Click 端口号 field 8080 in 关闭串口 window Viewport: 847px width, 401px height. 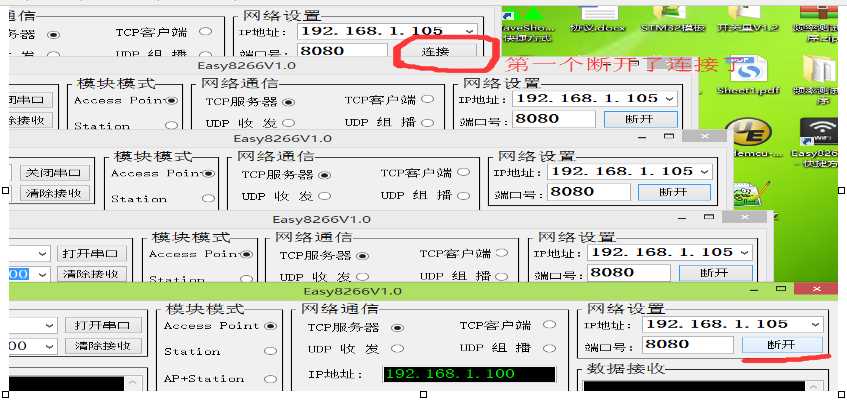click(x=588, y=192)
